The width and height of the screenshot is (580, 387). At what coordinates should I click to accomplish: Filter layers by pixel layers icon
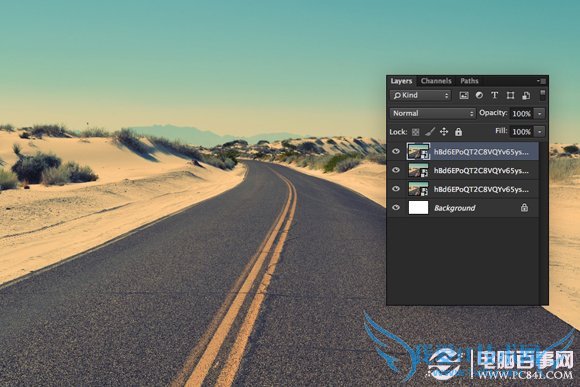464,95
